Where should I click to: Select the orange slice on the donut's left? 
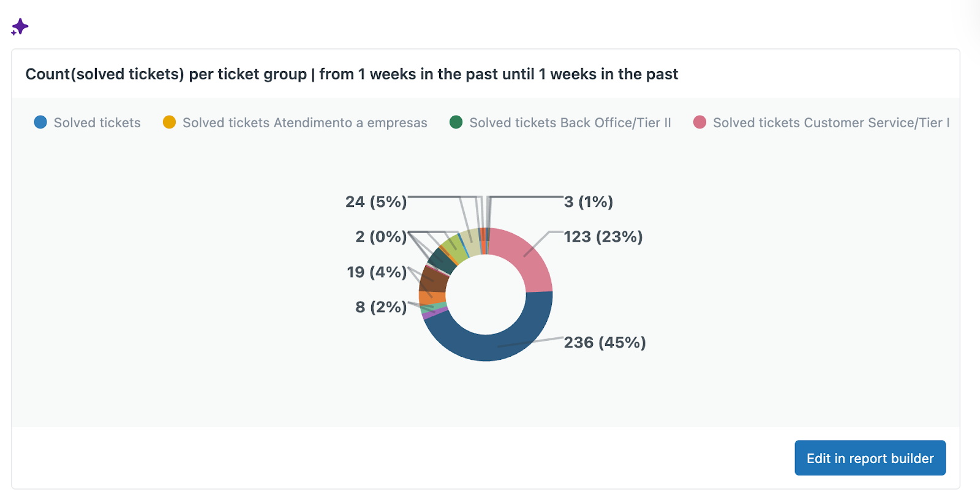[432, 297]
